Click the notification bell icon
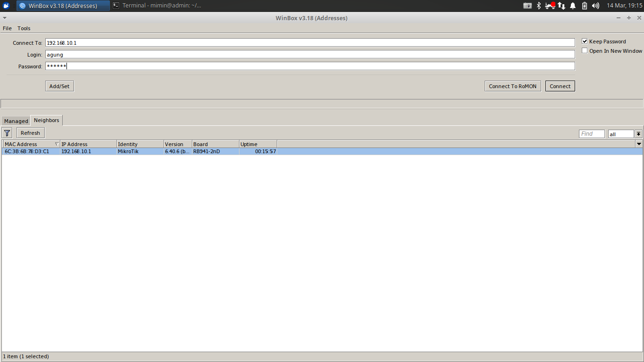Viewport: 644px width, 362px height. 573,6
